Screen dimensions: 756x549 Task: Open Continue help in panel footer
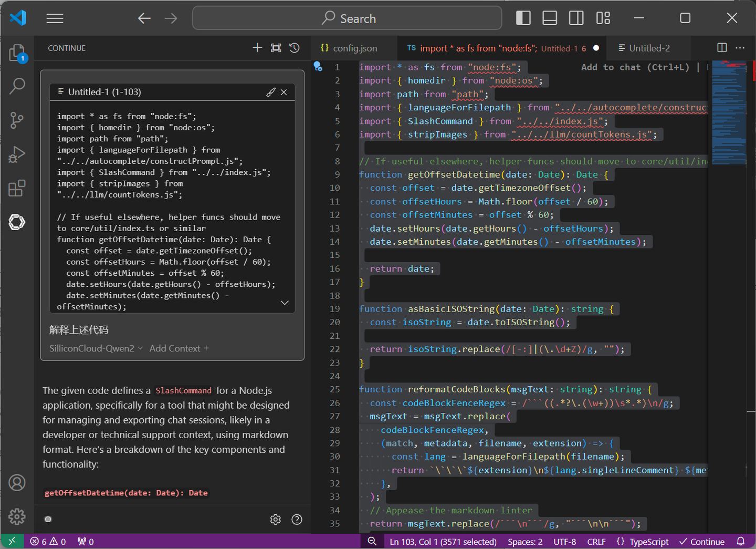[x=297, y=520]
